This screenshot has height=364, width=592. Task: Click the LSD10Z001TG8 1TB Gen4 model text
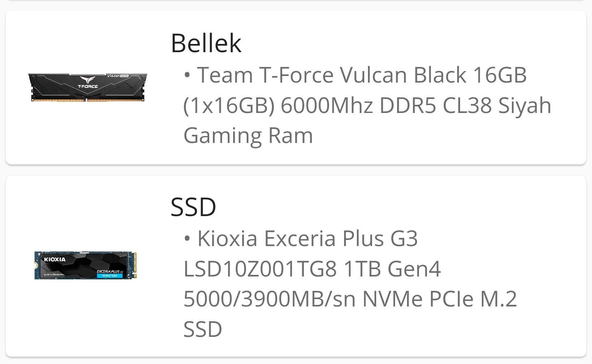click(x=312, y=269)
